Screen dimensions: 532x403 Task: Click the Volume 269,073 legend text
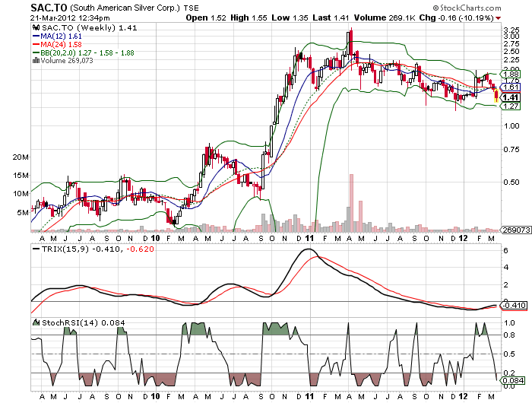67,60
